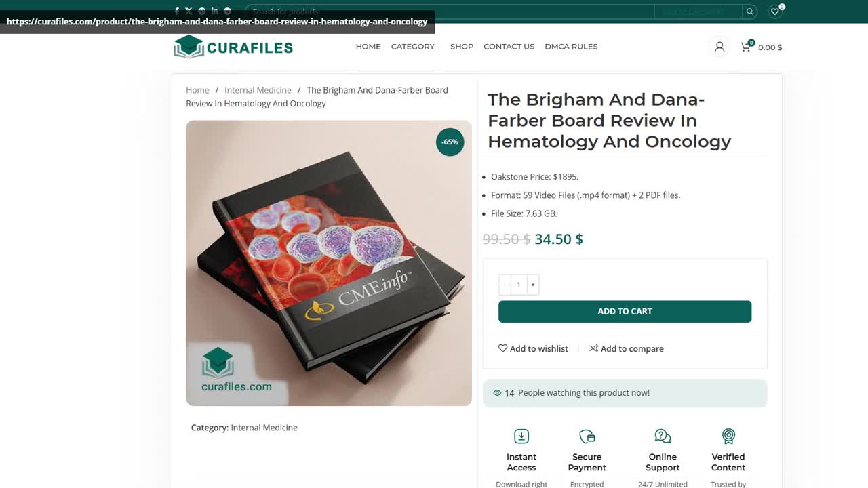Open the X (Twitter) social link
This screenshot has height=488, width=868.
189,11
